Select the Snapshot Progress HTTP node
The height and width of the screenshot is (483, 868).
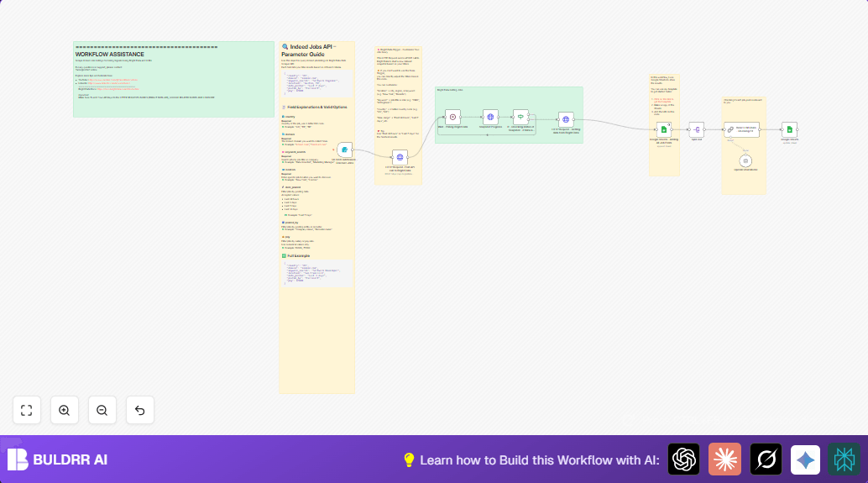click(x=490, y=117)
